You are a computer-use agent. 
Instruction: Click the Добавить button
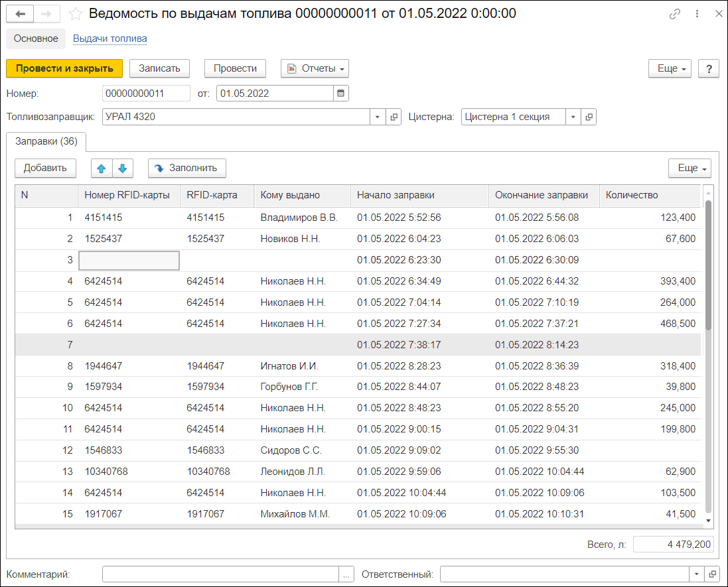click(46, 168)
